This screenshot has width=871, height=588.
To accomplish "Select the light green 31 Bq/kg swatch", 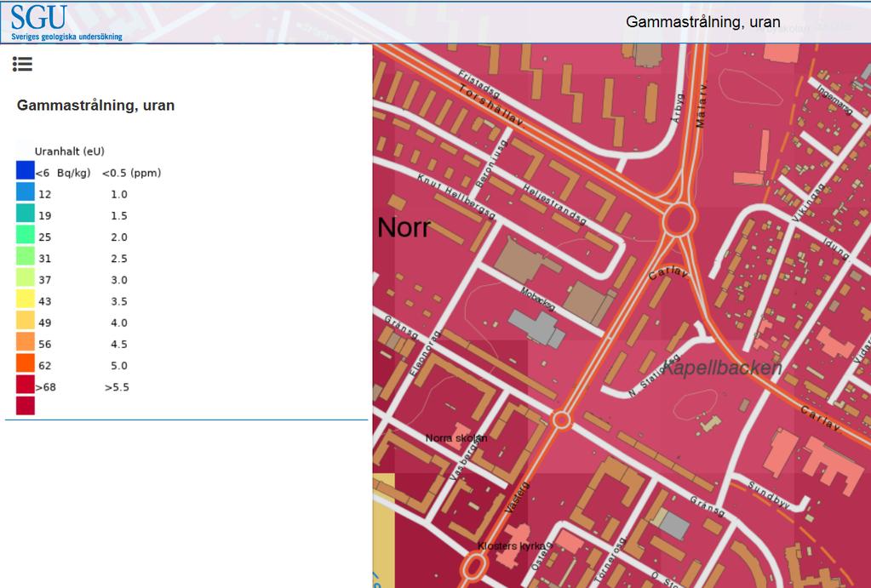I will click(26, 256).
